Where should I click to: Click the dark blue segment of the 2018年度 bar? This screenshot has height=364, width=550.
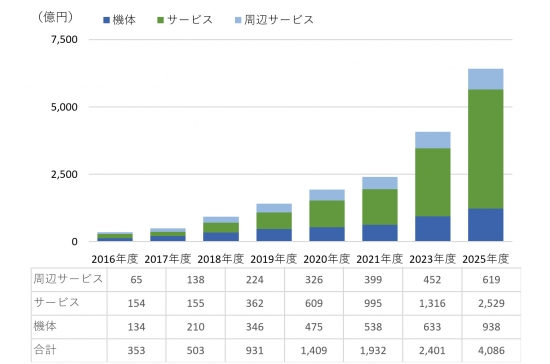221,237
